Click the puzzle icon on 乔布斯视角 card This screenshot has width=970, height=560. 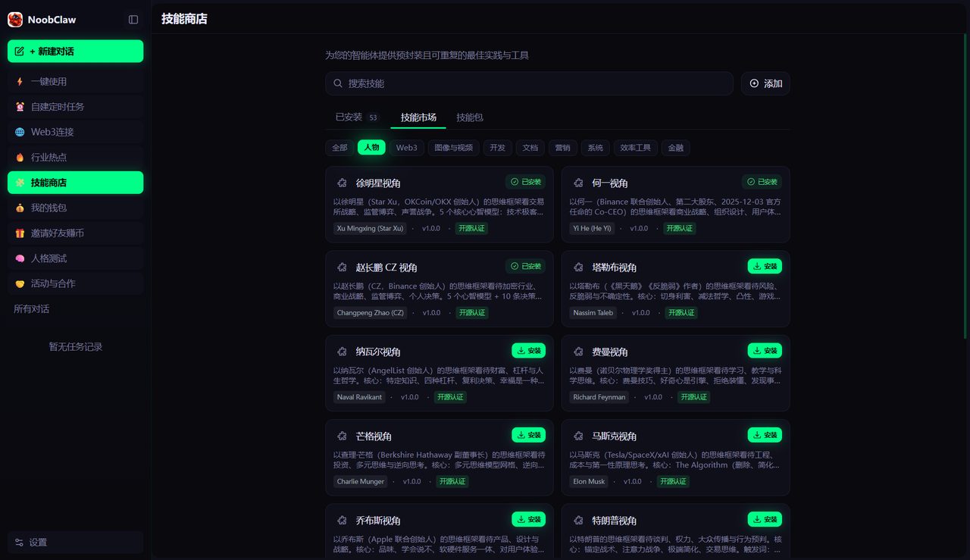[343, 521]
